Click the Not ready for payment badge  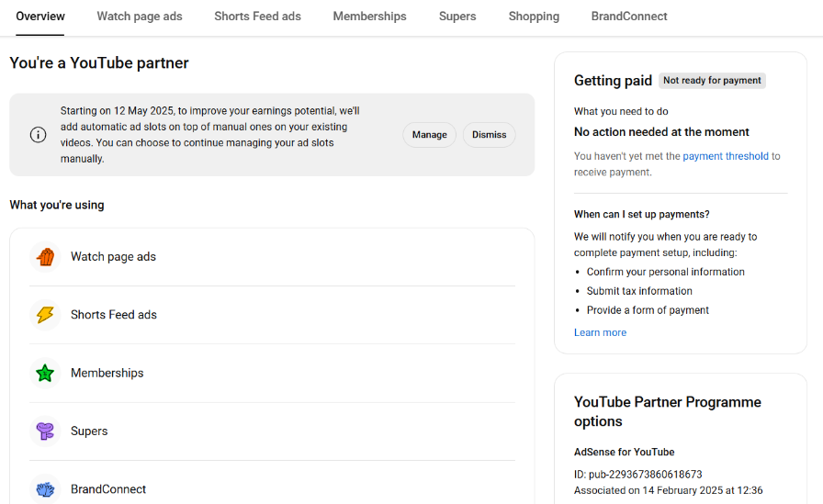click(x=712, y=80)
